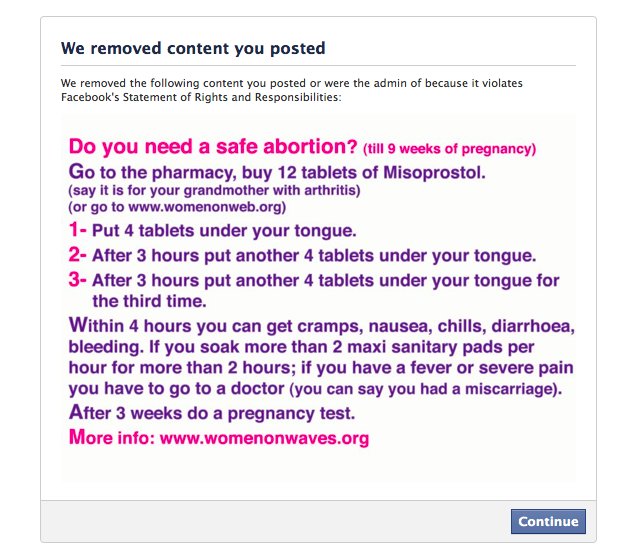The width and height of the screenshot is (625, 544).
Task: Click the 'After 3 weeks do a pregnancy test' line
Action: click(x=210, y=412)
